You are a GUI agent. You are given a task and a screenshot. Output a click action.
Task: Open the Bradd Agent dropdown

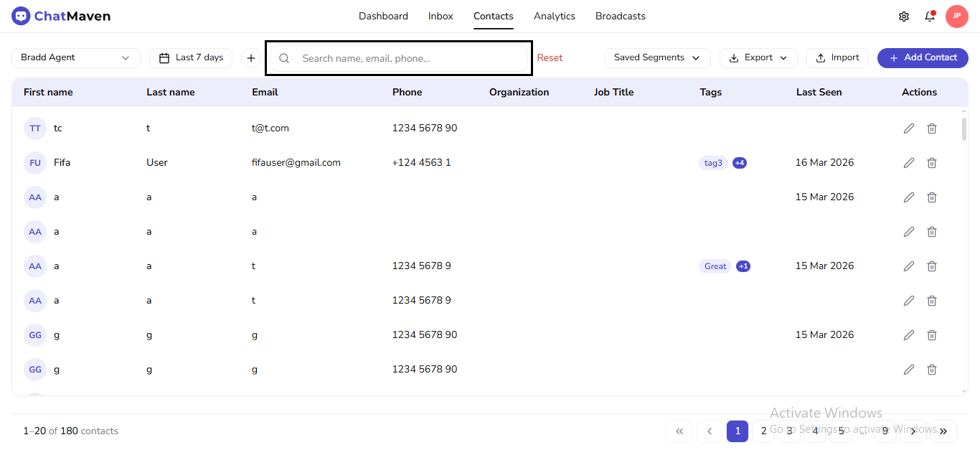point(75,57)
